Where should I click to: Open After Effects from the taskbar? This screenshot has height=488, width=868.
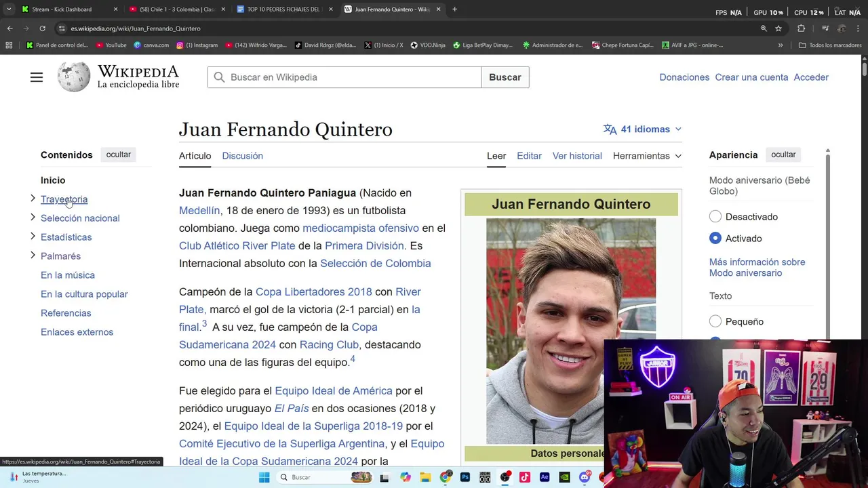pyautogui.click(x=545, y=477)
